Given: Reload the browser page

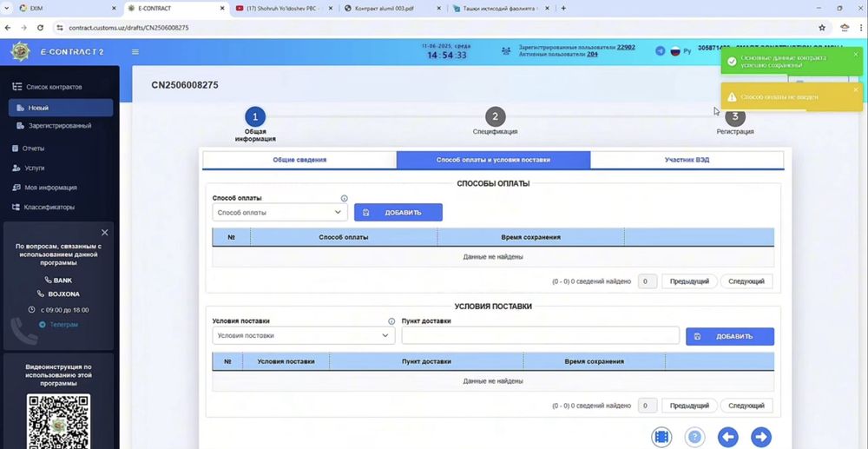Looking at the screenshot, I should (41, 27).
